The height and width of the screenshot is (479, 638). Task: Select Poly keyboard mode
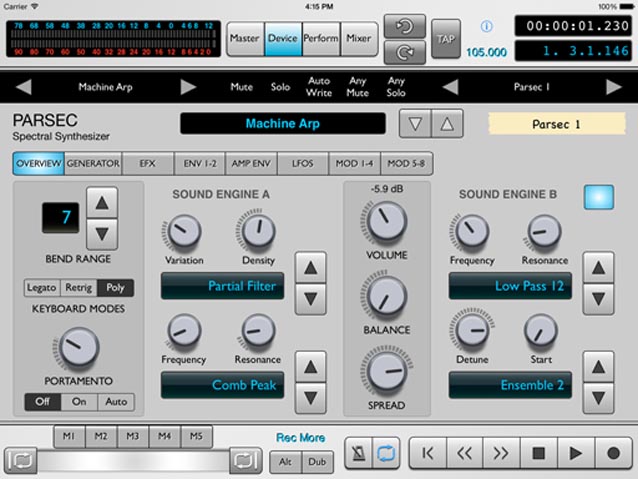(115, 288)
